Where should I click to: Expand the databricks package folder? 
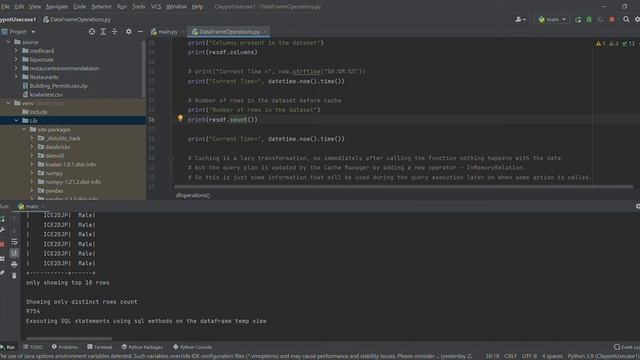pyautogui.click(x=32, y=147)
